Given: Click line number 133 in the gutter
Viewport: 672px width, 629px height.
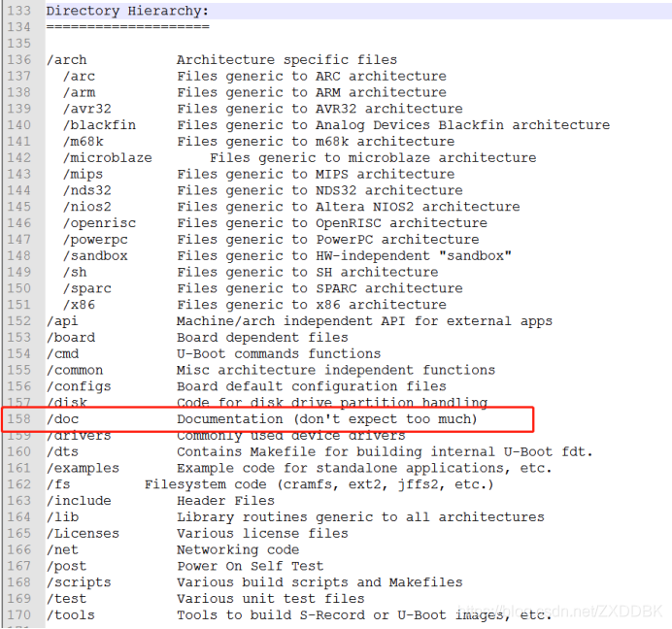Looking at the screenshot, I should click(19, 11).
